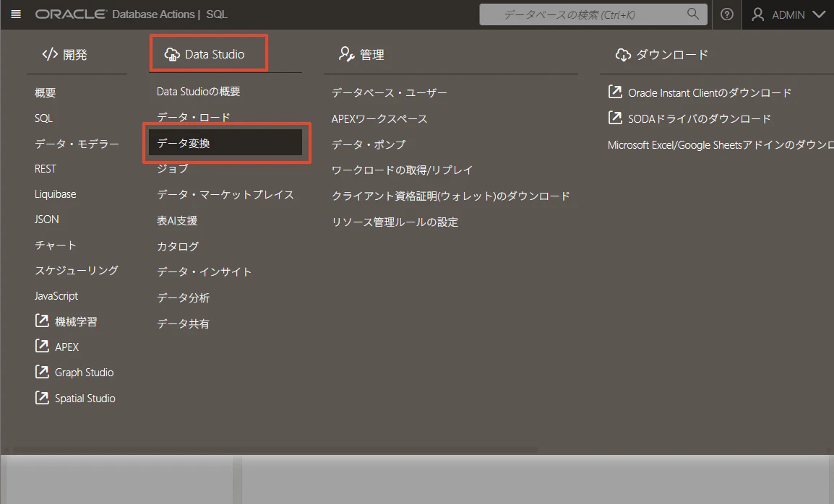Expand the ADMIN user dropdown arrow
The width and height of the screenshot is (834, 504).
(819, 14)
